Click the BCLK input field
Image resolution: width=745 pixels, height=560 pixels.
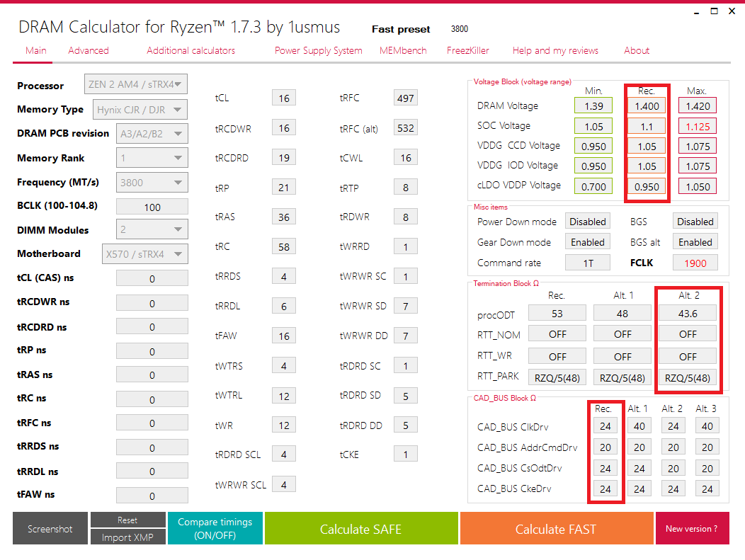(152, 207)
